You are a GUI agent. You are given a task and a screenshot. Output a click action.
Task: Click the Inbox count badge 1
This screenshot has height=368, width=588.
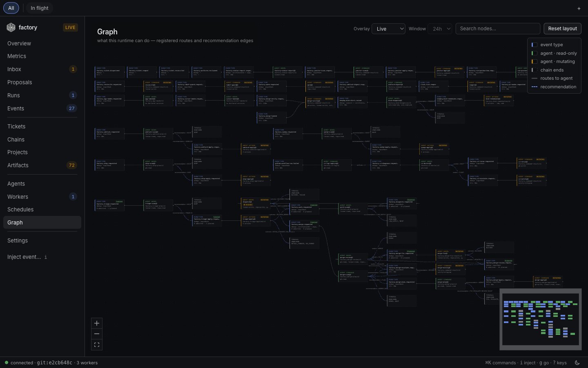73,69
